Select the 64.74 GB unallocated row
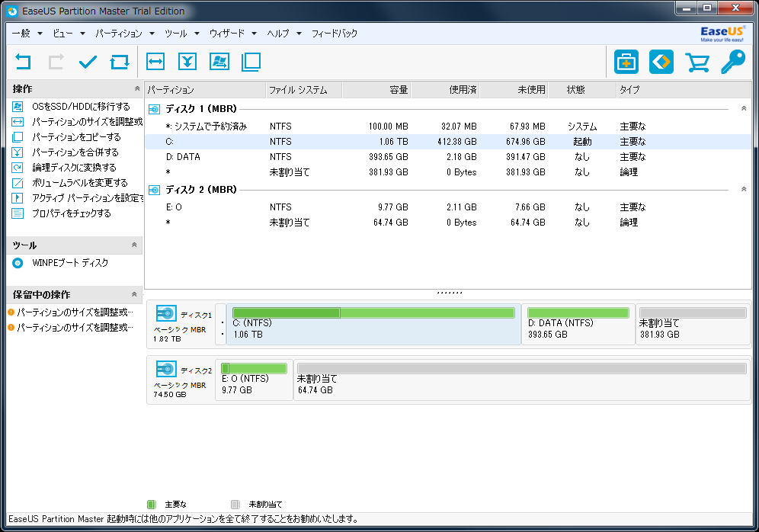This screenshot has height=532, width=759. (x=448, y=223)
